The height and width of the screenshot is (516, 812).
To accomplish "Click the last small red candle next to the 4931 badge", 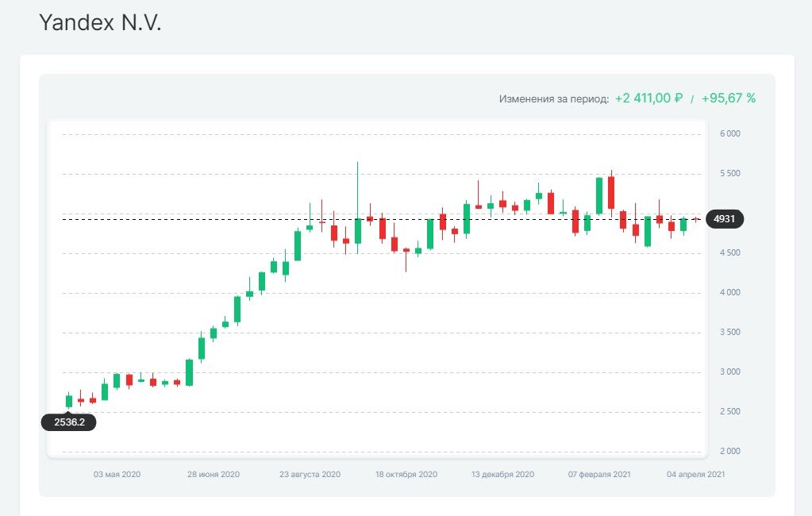I will (x=695, y=220).
